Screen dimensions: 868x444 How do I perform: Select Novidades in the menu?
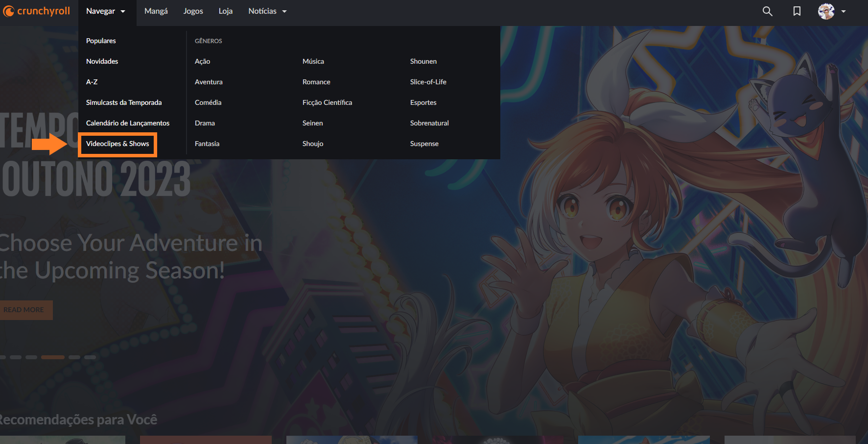102,61
